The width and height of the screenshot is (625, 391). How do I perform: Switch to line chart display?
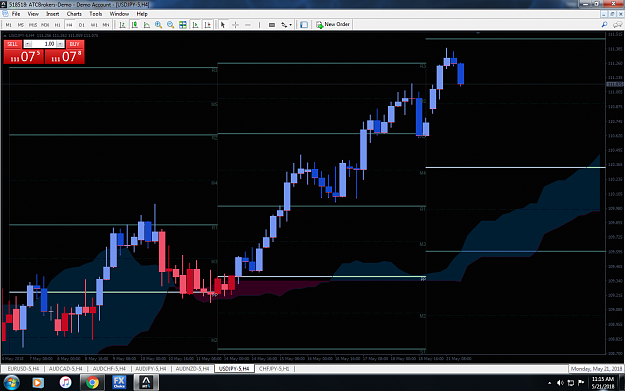[x=147, y=25]
